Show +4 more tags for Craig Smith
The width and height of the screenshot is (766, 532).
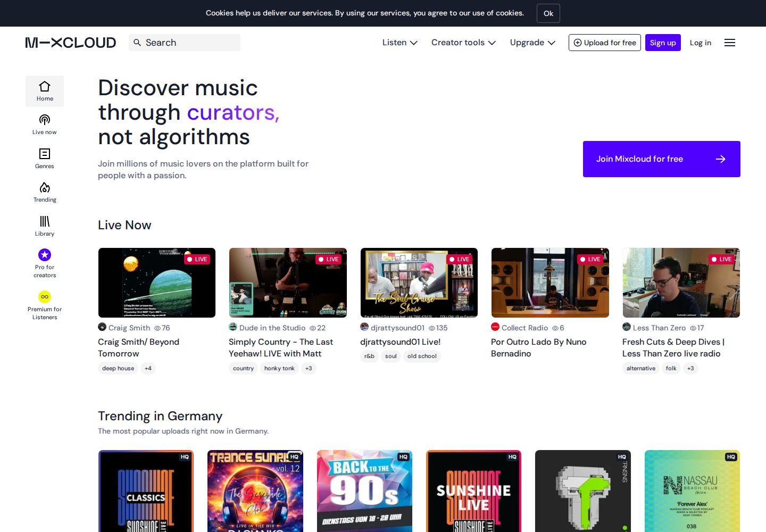click(x=148, y=368)
